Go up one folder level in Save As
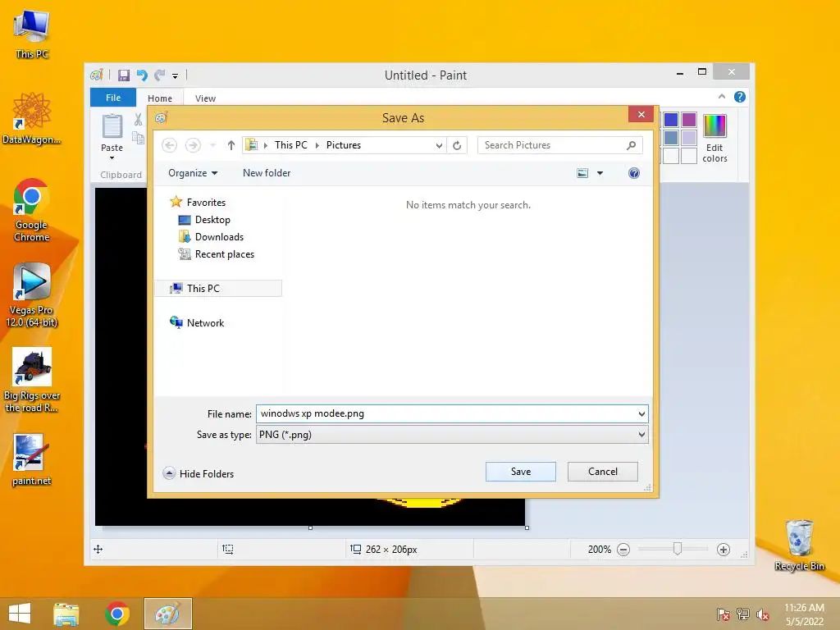This screenshot has width=840, height=630. pos(231,145)
